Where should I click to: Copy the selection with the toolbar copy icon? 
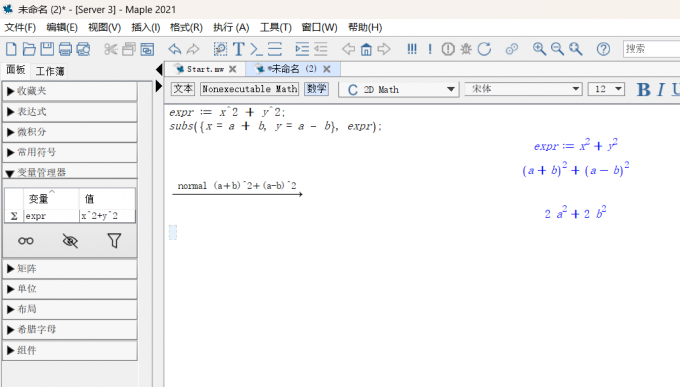click(x=129, y=49)
